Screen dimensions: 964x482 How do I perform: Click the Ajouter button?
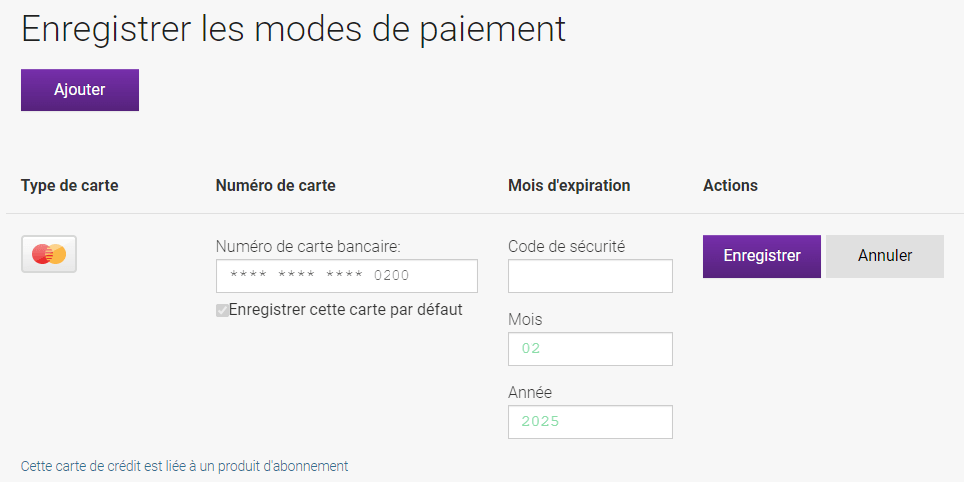point(80,90)
